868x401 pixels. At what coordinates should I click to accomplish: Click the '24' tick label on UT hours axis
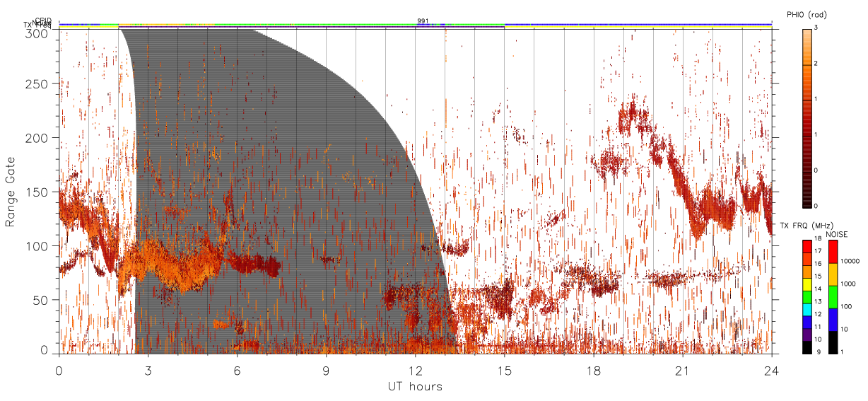(771, 370)
